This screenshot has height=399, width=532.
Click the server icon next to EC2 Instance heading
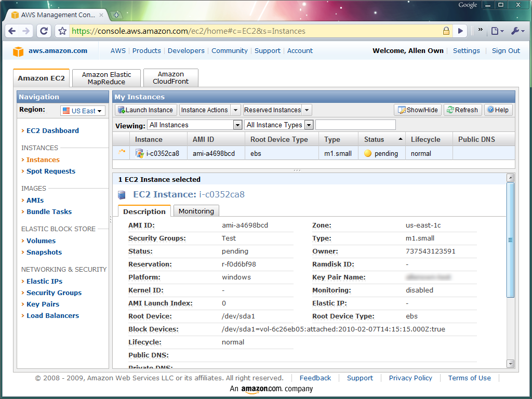[122, 195]
